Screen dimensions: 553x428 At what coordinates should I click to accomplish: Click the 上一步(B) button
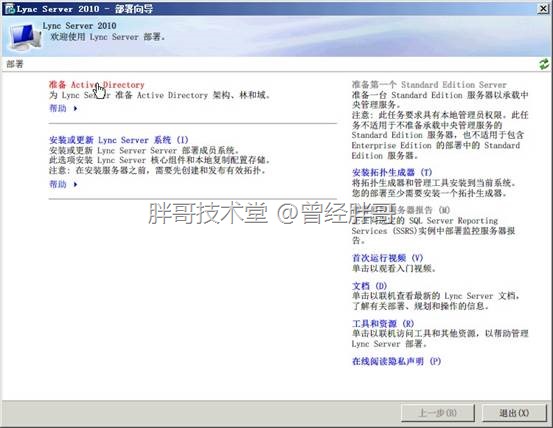tap(438, 413)
